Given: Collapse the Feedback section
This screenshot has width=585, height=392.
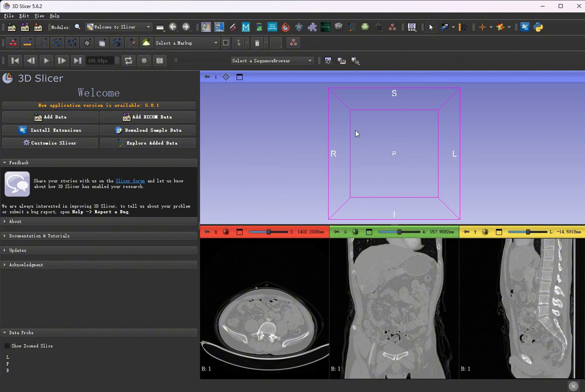Looking at the screenshot, I should [x=99, y=163].
